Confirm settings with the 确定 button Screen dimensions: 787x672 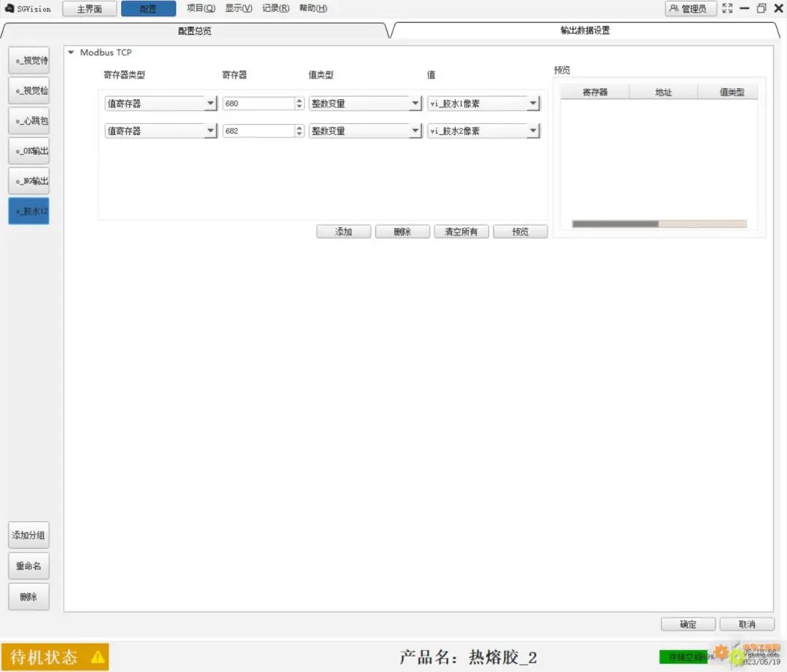coord(687,624)
